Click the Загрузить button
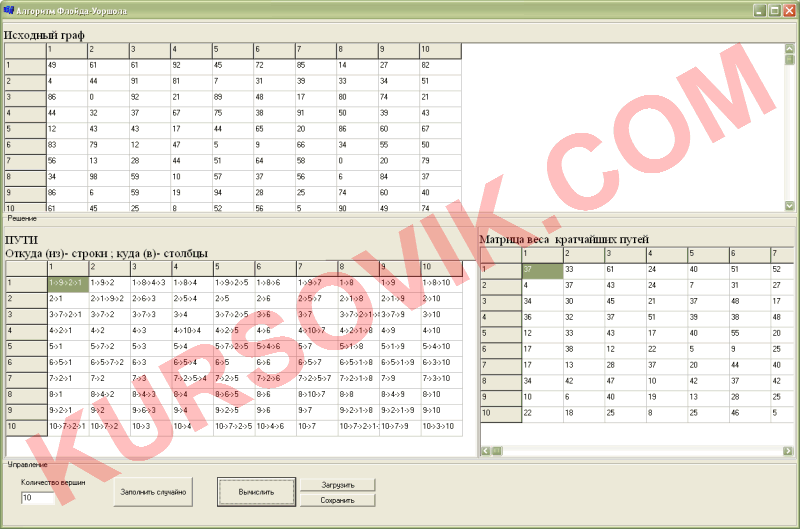 pos(338,485)
